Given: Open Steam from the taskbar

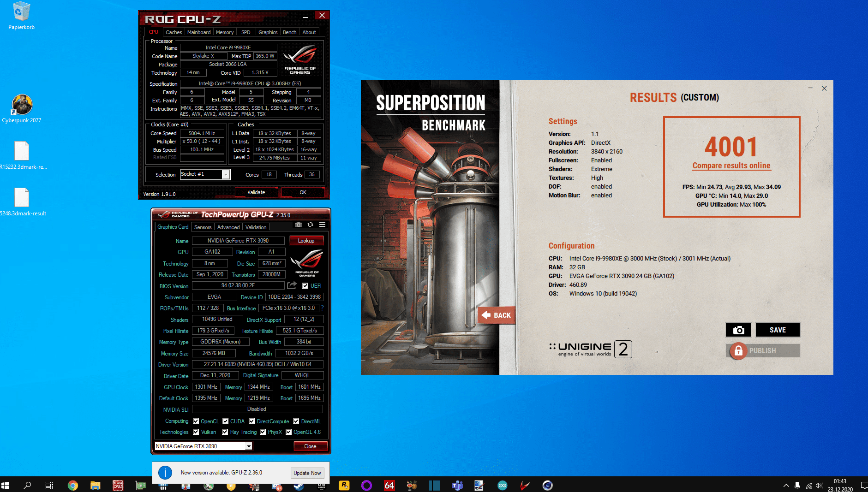Looking at the screenshot, I should [299, 485].
